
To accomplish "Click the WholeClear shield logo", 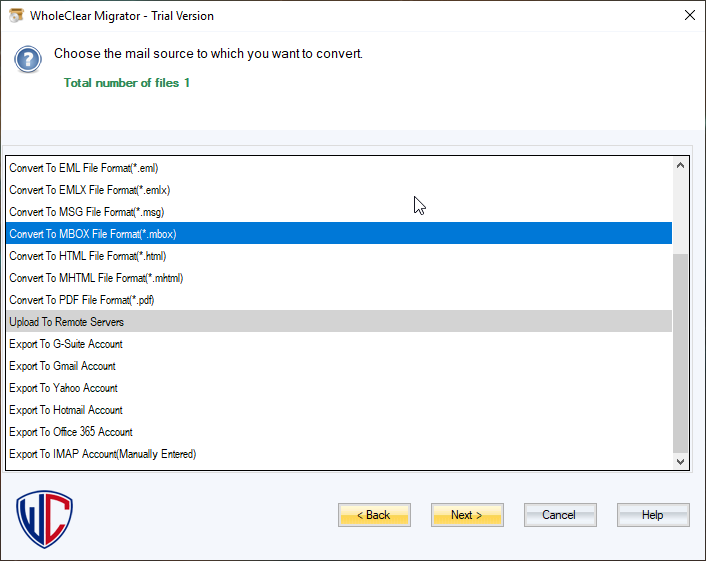I will click(45, 517).
